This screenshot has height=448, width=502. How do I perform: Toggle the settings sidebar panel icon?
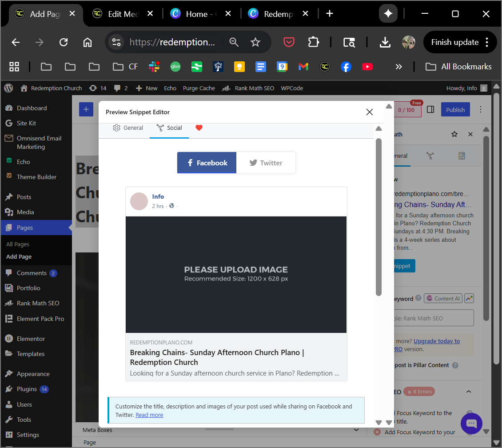coord(430,110)
